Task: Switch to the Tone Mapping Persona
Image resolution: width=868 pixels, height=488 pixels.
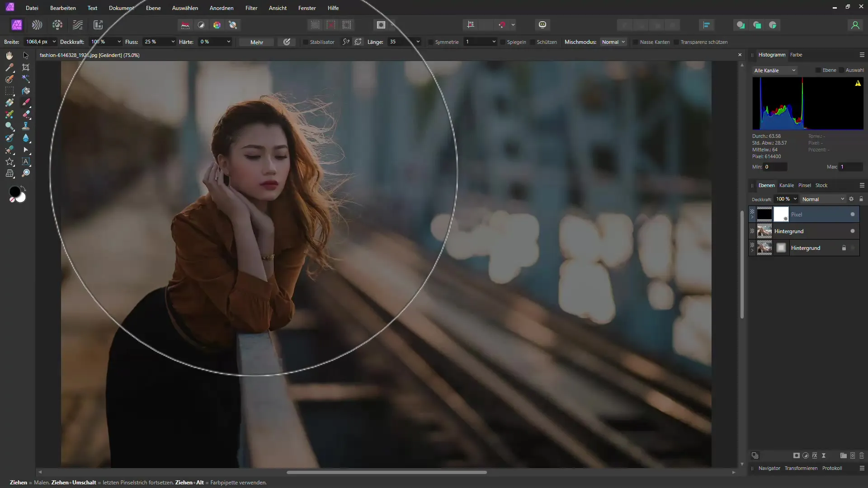Action: point(78,25)
